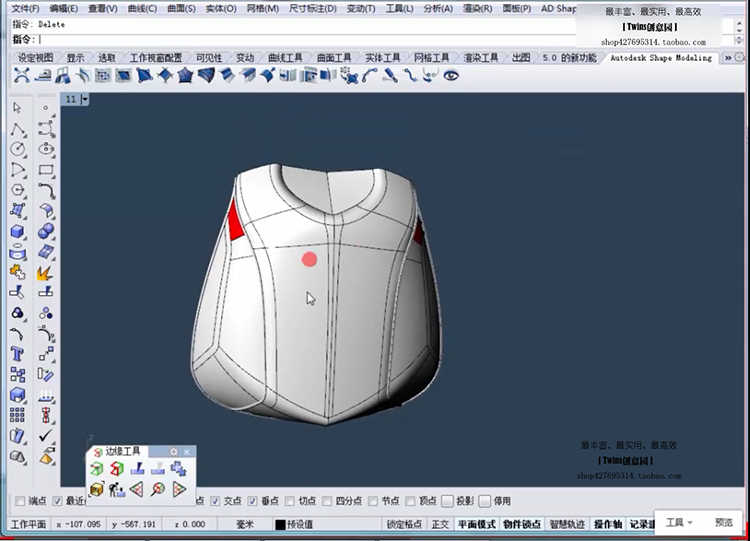Uncheck the 交点 osnap checkbox
750x541 pixels.
215,501
